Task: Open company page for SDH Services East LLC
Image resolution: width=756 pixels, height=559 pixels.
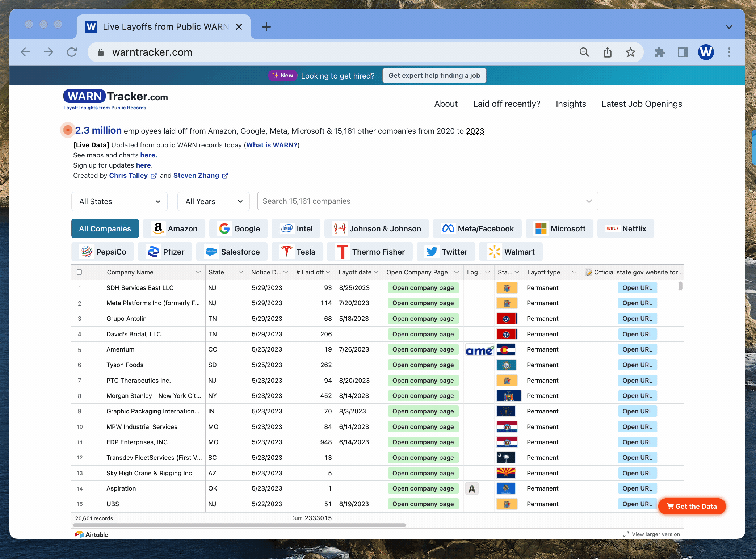Action: pos(423,288)
